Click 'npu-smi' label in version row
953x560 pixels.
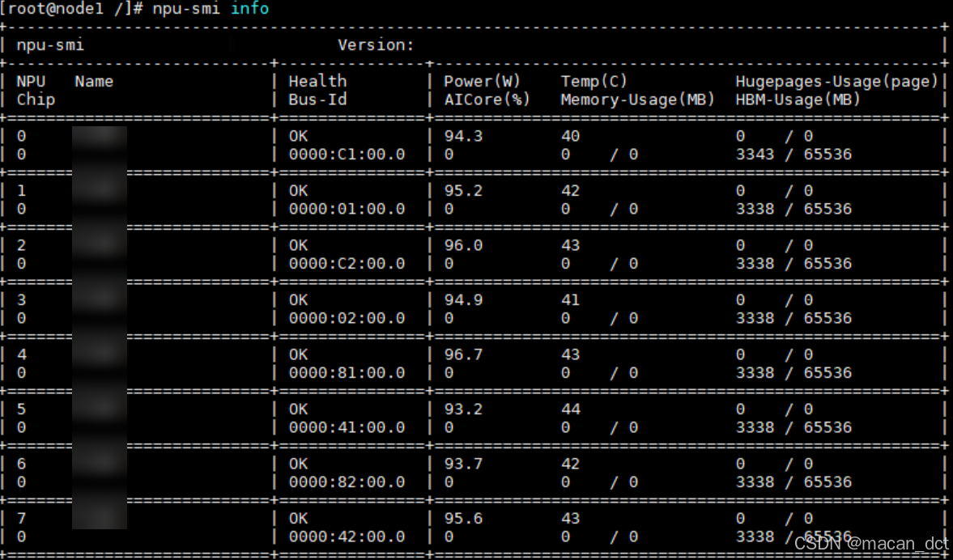click(x=50, y=45)
